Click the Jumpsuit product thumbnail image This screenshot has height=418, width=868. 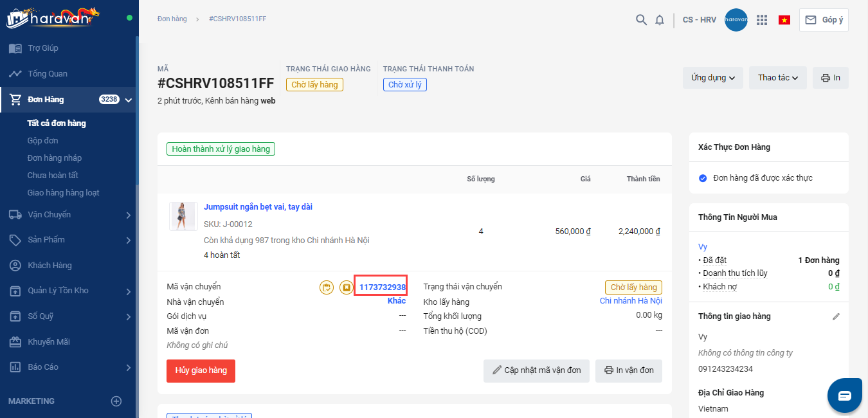pyautogui.click(x=183, y=217)
